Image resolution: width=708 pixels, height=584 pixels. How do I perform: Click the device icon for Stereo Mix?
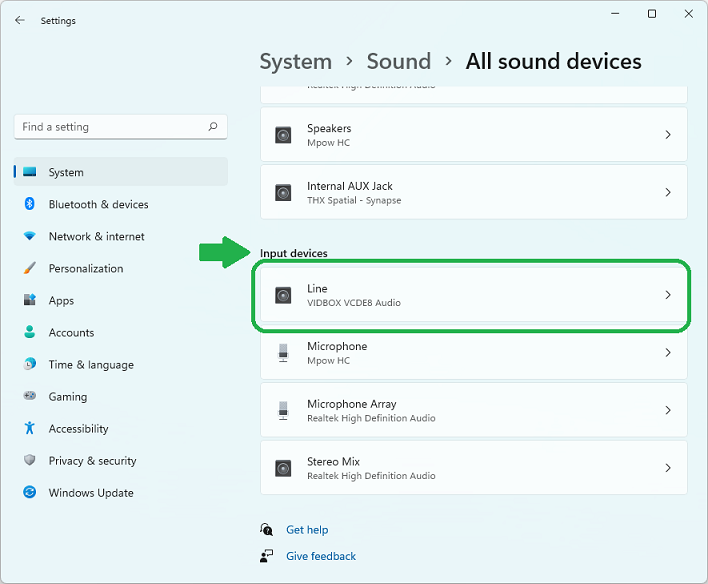[x=283, y=468]
